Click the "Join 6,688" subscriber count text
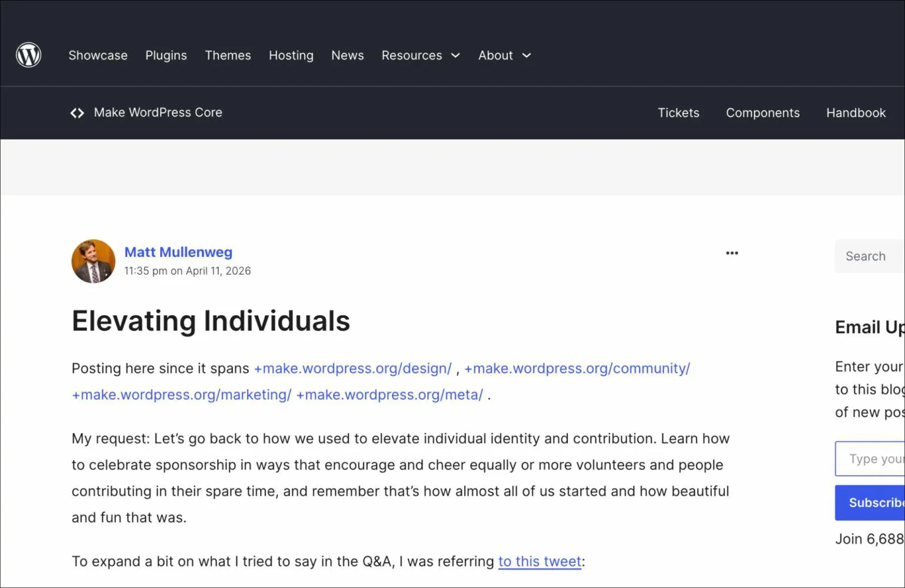Screen dimensions: 905x588 click(x=870, y=539)
